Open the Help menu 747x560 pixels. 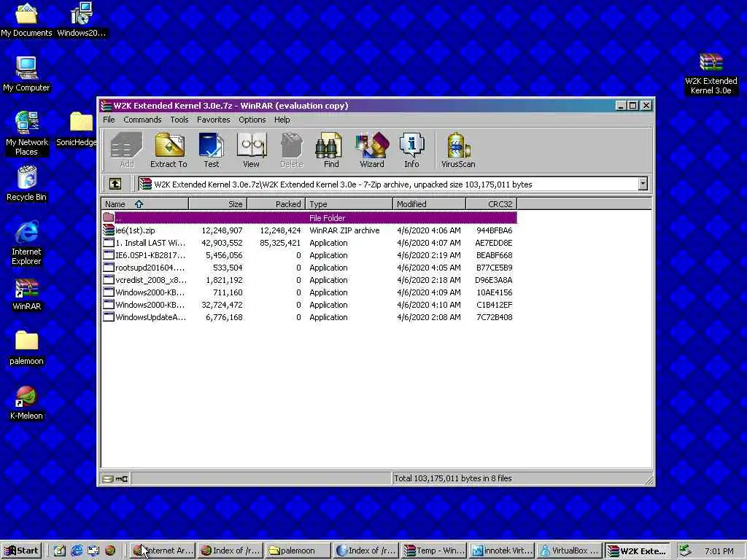[x=282, y=120]
